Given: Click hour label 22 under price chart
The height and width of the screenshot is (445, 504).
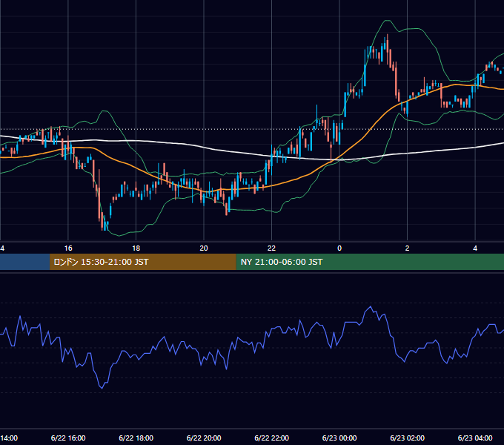Looking at the screenshot, I should click(x=271, y=248).
